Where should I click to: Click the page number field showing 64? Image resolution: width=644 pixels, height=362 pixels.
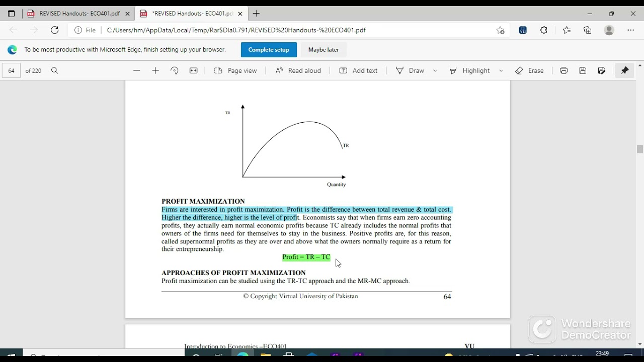[x=12, y=71]
